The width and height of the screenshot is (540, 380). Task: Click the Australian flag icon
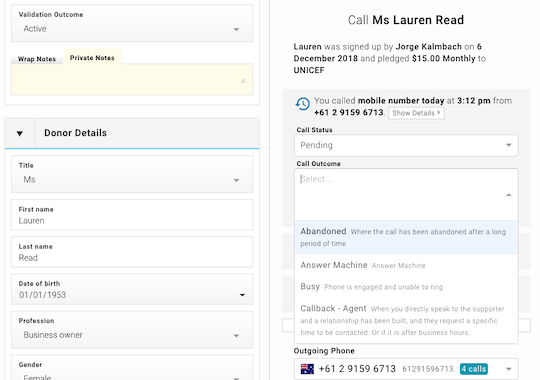pyautogui.click(x=307, y=369)
